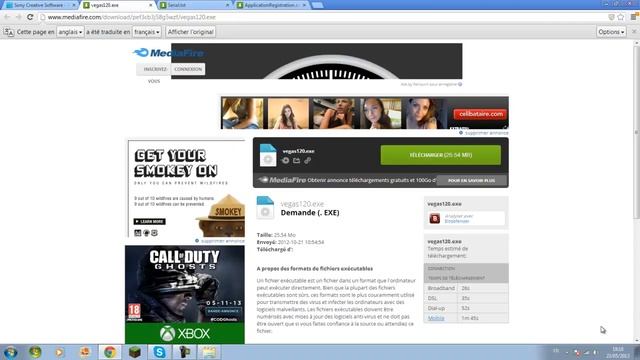Click the INSCRIVEZ sign-up button

tap(155, 69)
